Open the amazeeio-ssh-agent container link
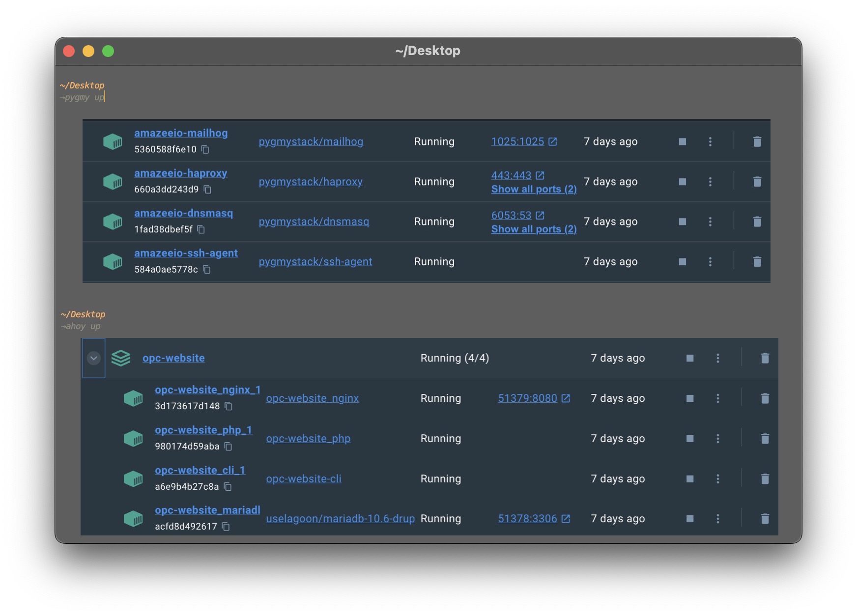 coord(186,253)
